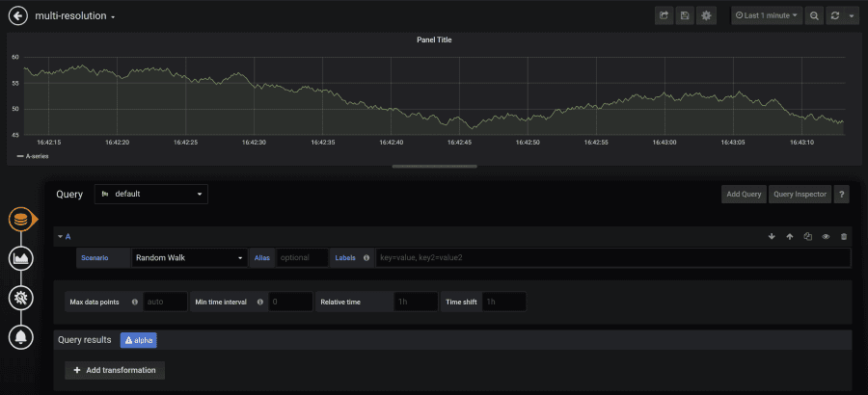Move query A down

coord(772,237)
